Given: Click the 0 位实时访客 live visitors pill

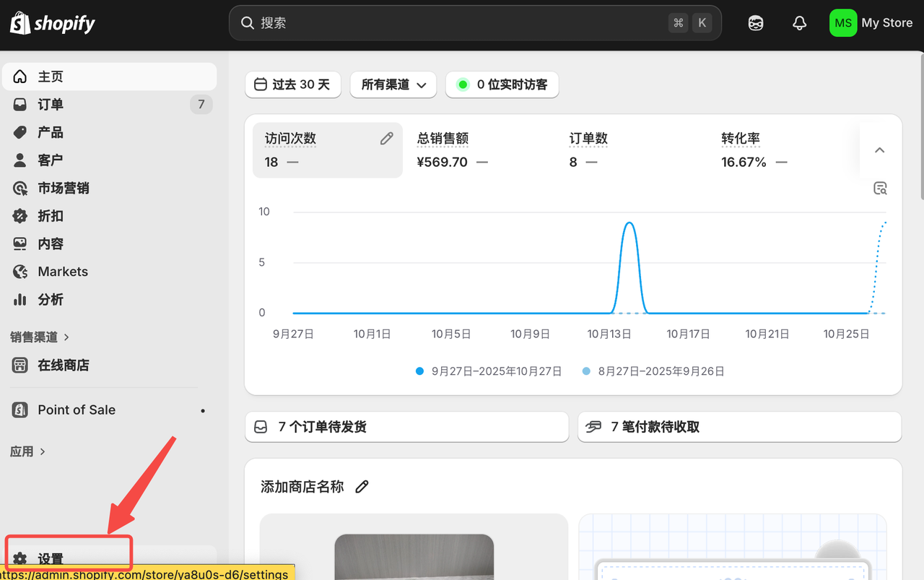Looking at the screenshot, I should [x=502, y=85].
